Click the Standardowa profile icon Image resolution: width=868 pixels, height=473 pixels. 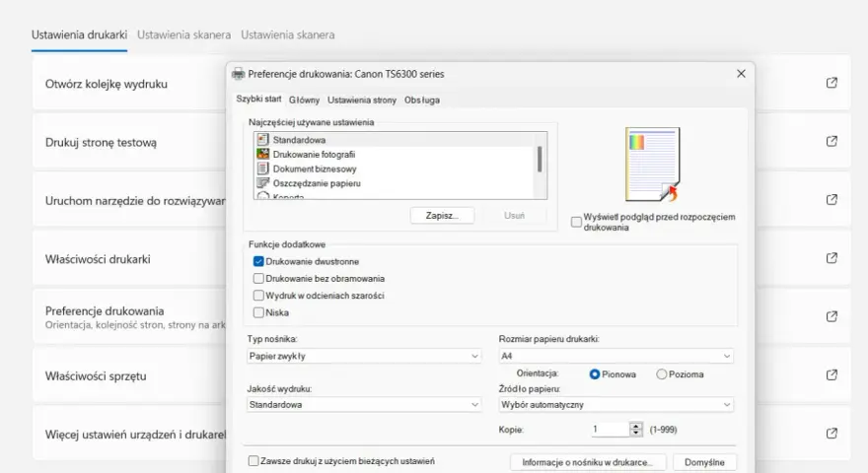(263, 139)
